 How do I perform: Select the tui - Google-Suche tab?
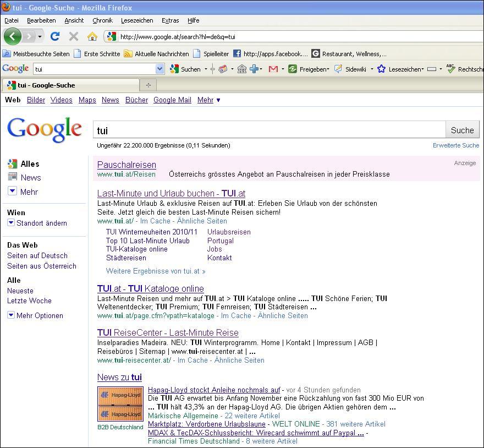(x=70, y=85)
